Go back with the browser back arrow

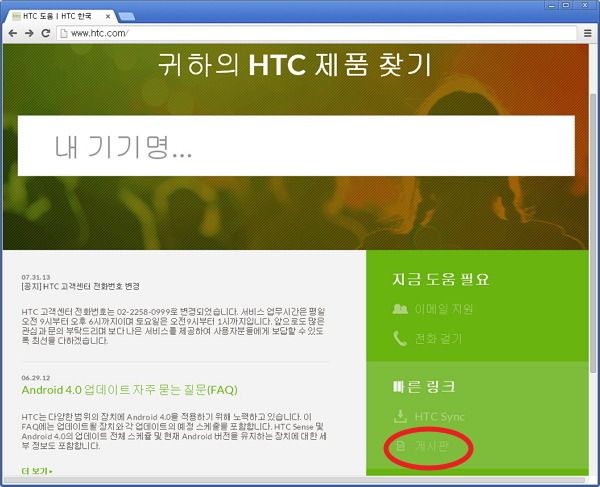tap(13, 33)
